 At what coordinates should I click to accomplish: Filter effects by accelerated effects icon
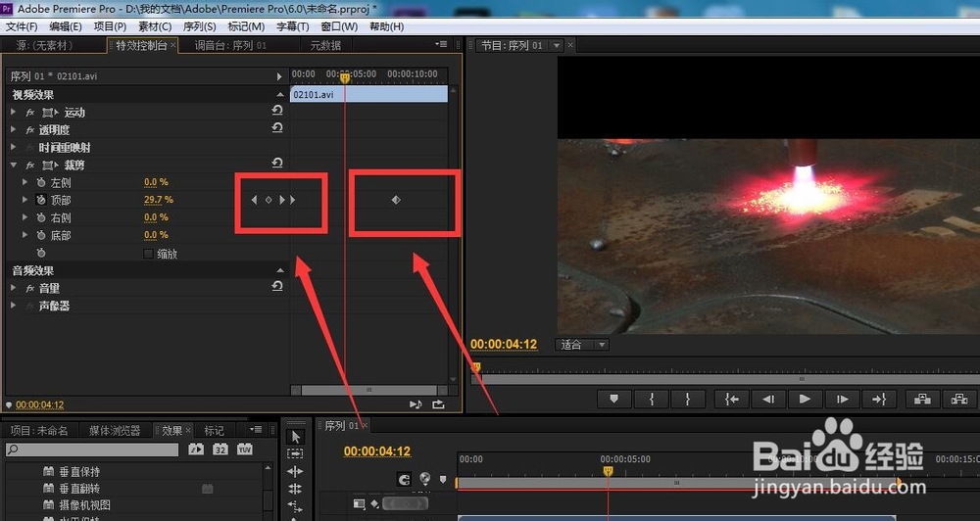196,450
